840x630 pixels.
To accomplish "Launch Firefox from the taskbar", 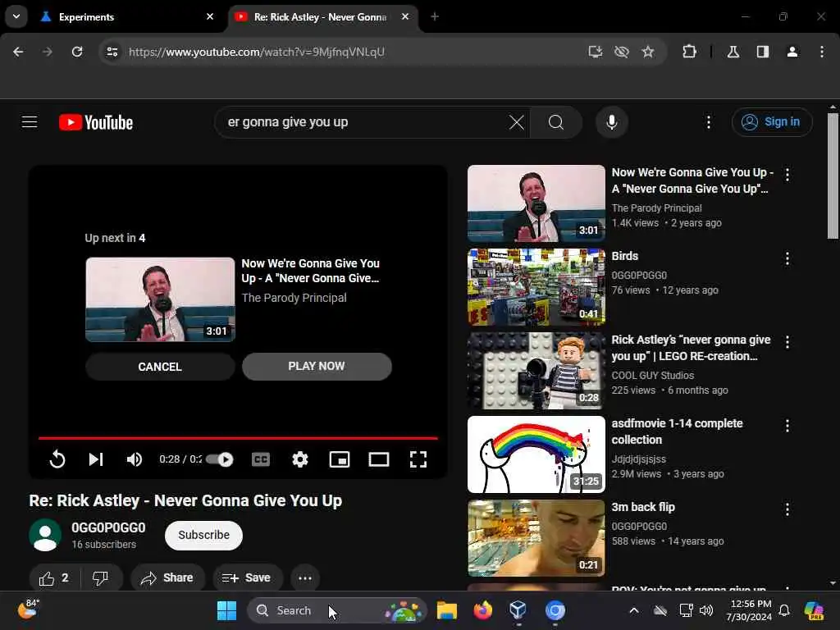I will [482, 610].
